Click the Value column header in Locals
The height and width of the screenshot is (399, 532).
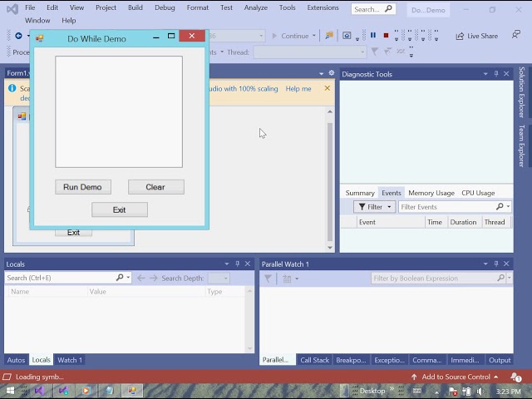pos(146,292)
